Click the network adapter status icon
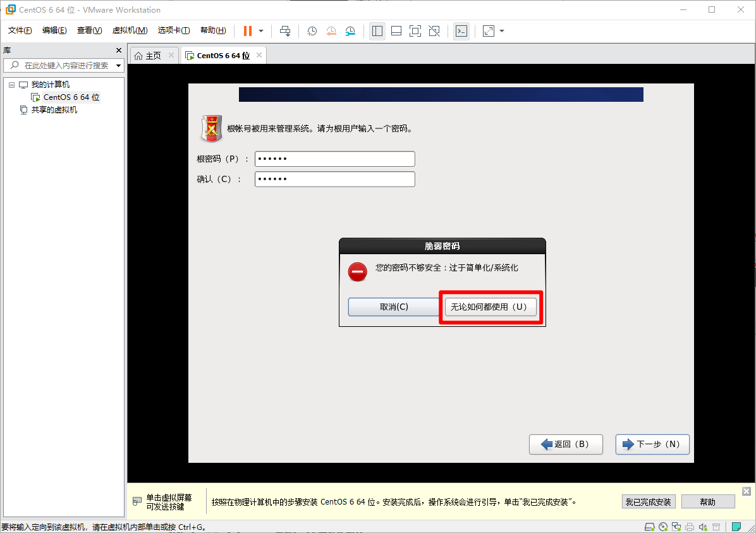This screenshot has height=533, width=756. 676,527
